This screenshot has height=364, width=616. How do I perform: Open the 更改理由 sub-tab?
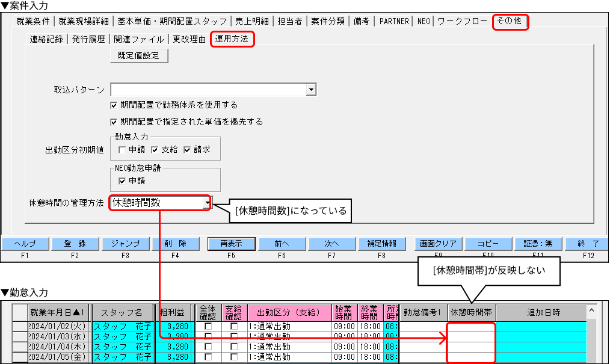(x=189, y=39)
